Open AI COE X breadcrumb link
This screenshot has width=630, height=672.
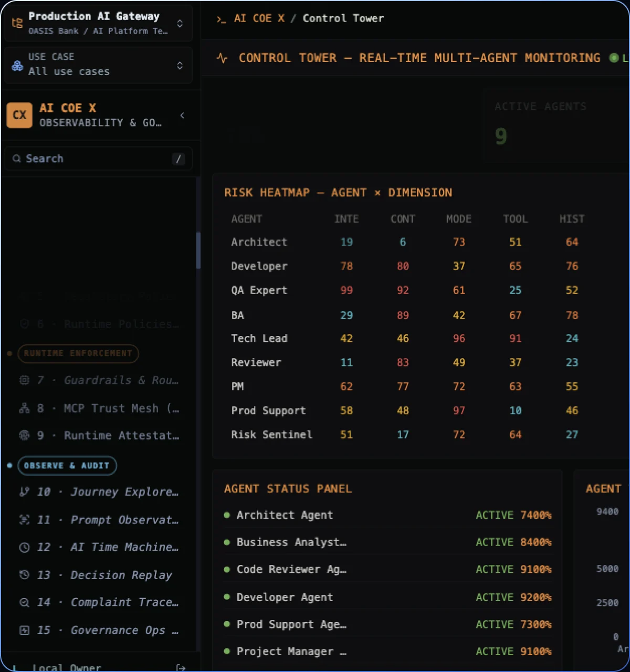tap(259, 18)
